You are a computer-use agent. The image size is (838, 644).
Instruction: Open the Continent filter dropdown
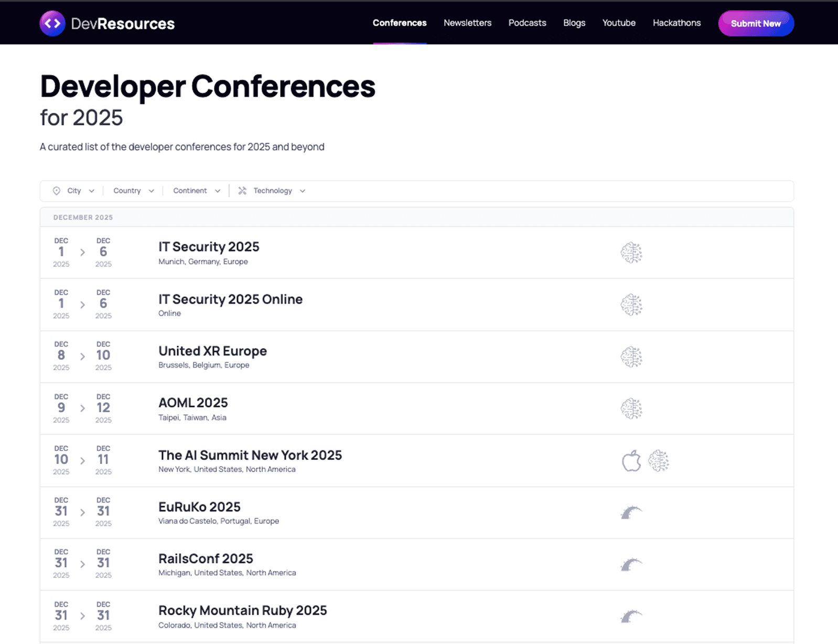click(x=197, y=191)
